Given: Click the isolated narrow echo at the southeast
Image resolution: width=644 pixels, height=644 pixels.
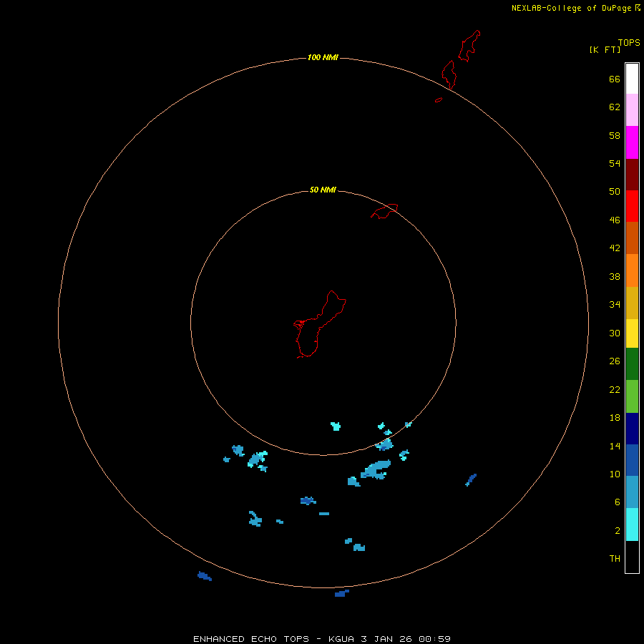Looking at the screenshot, I should (x=471, y=479).
